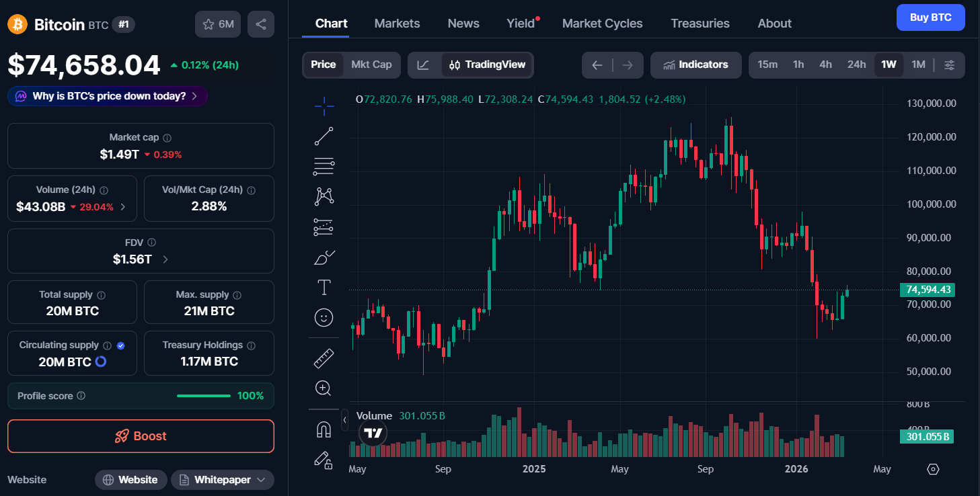The width and height of the screenshot is (980, 496).
Task: Open the Yield tab
Action: 521,24
